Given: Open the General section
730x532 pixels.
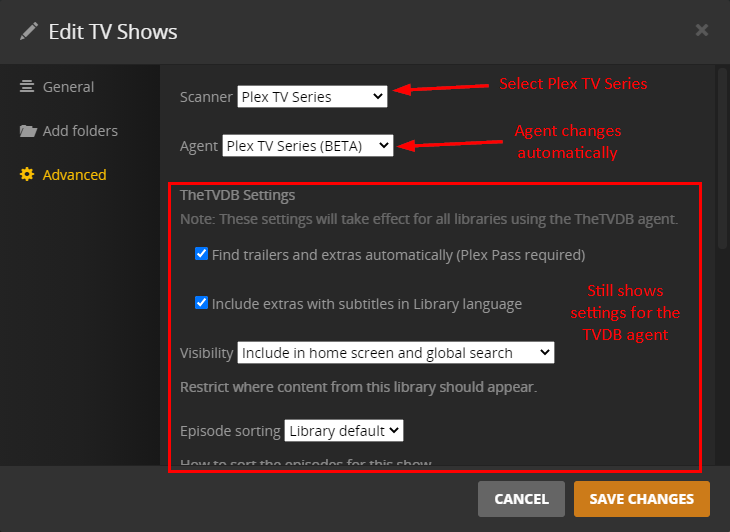Looking at the screenshot, I should point(68,87).
